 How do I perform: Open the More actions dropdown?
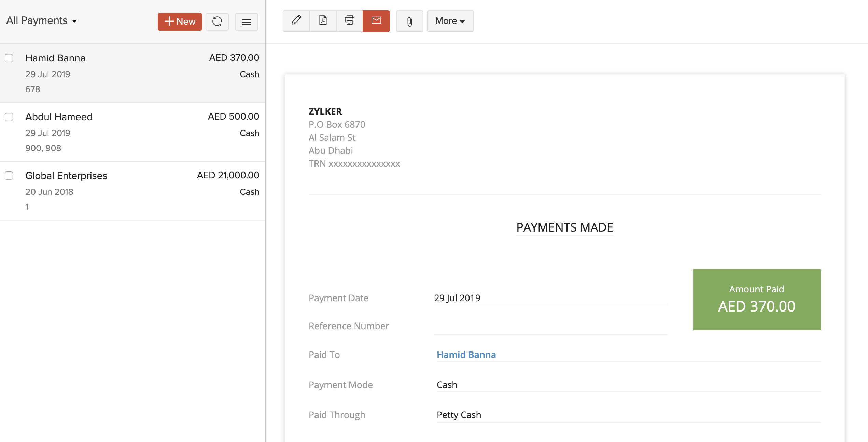coord(450,21)
